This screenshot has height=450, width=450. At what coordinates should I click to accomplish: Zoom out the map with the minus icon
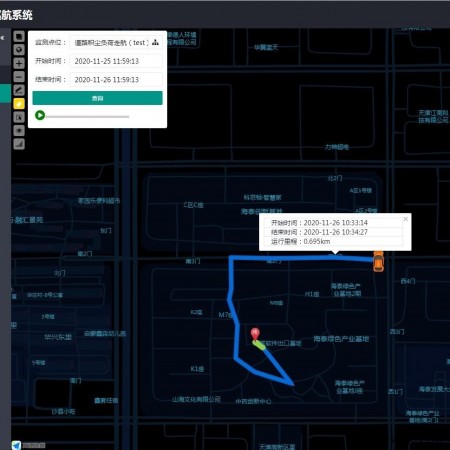click(19, 77)
